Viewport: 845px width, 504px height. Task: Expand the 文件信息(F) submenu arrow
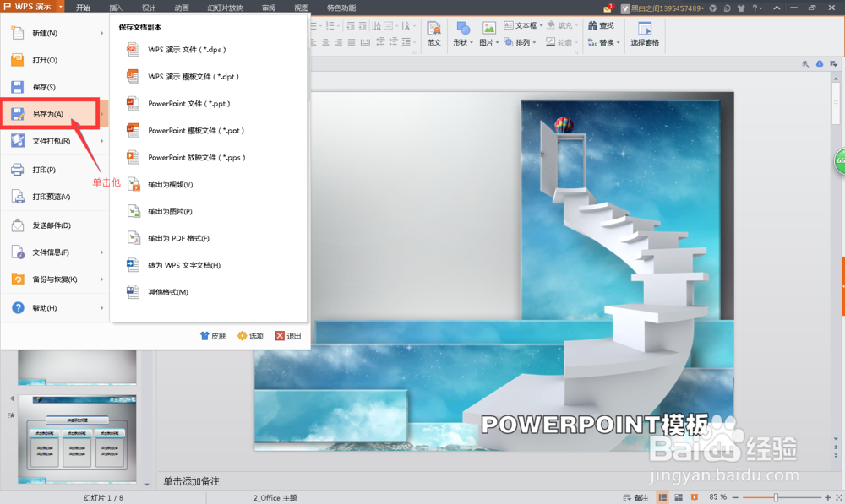click(101, 252)
